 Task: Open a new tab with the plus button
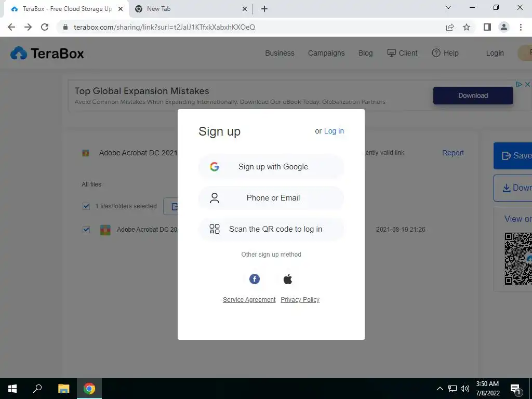coord(264,9)
